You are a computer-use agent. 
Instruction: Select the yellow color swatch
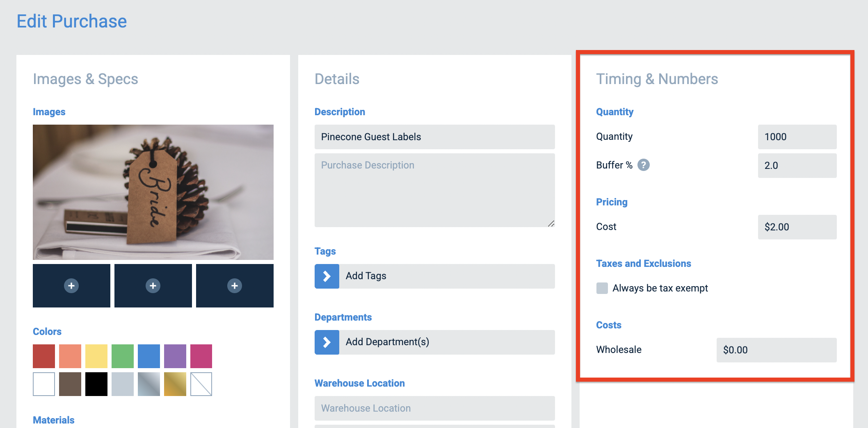[96, 356]
